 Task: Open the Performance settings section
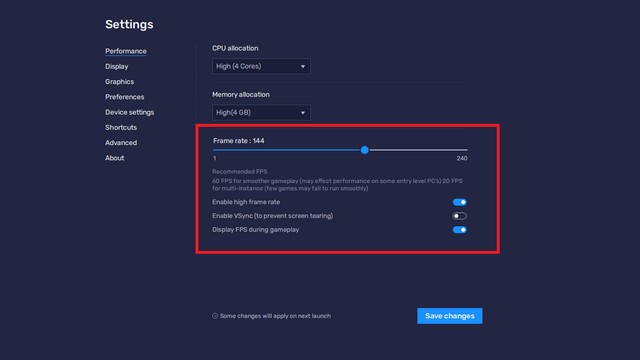point(126,51)
